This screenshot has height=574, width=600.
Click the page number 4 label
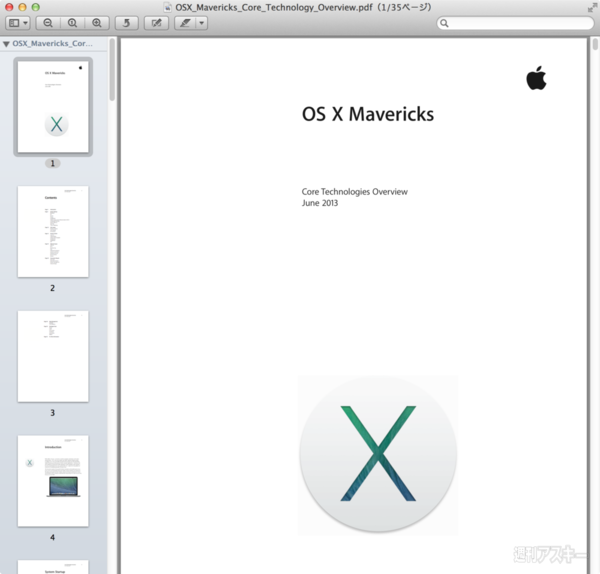[53, 538]
